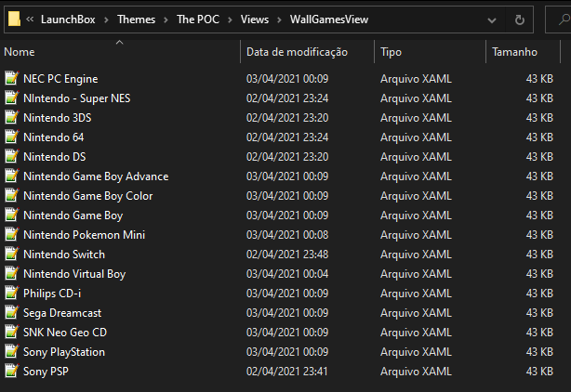Click the Nintendo DS file icon
The height and width of the screenshot is (392, 571).
pos(12,157)
